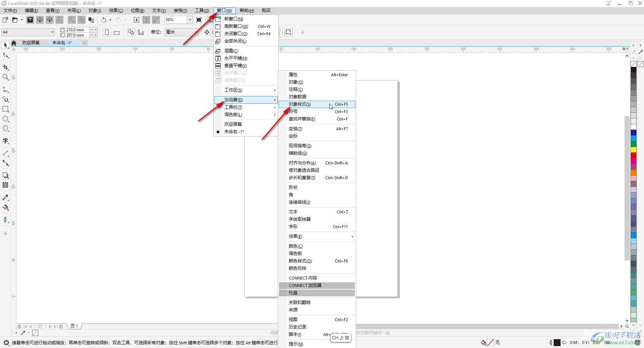Image resolution: width=644 pixels, height=348 pixels.
Task: Add new document tab with plus
Action: coord(85,43)
